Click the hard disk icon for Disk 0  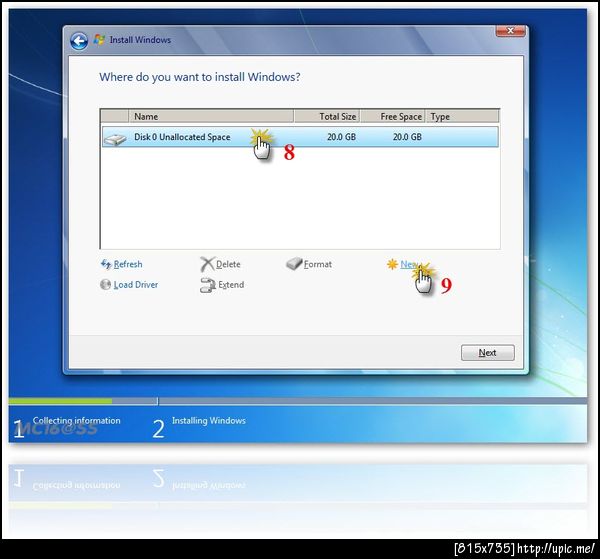[x=115, y=140]
